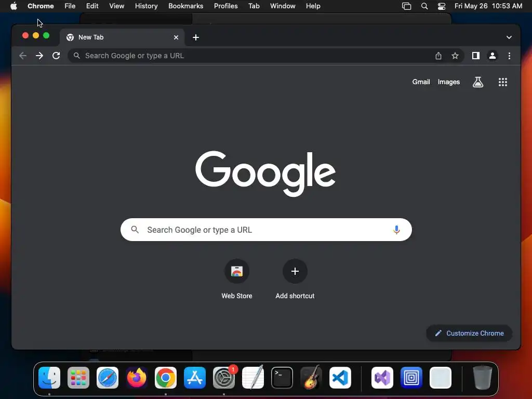Click magnifier icon in Google search box
532x399 pixels.
click(x=135, y=230)
